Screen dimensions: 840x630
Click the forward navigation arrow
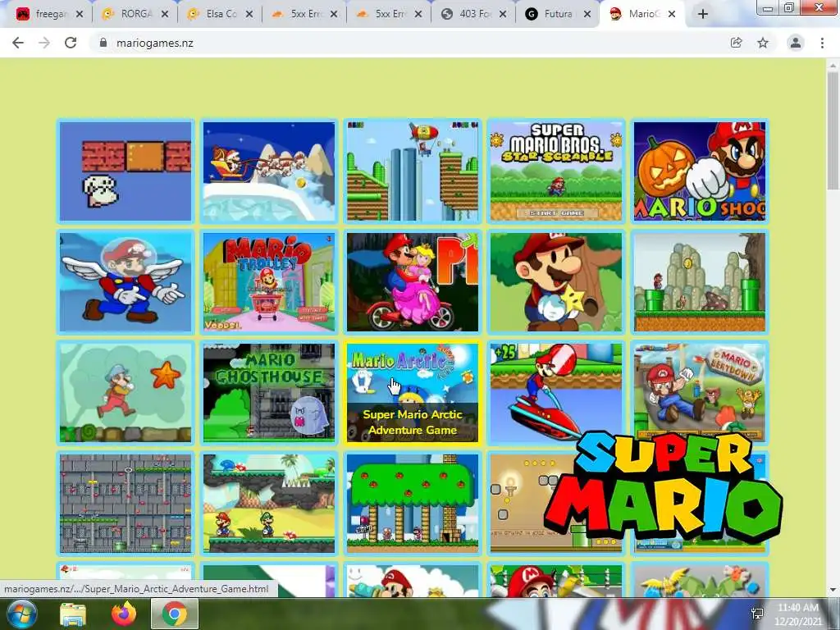(44, 43)
